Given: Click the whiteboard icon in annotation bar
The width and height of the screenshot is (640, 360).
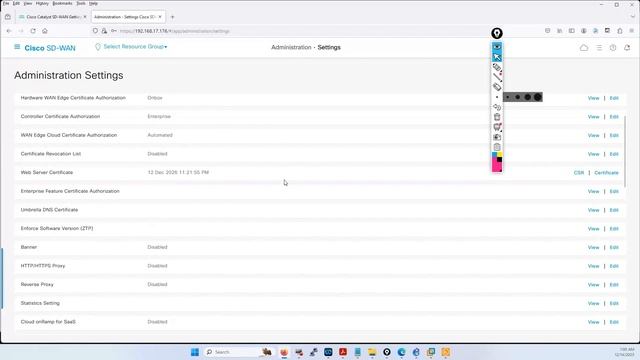Looking at the screenshot, I should point(497,127).
